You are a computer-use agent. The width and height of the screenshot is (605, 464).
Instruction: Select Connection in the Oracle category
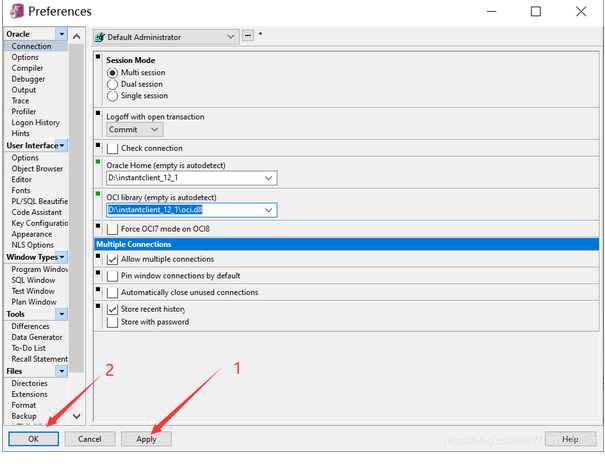point(31,46)
